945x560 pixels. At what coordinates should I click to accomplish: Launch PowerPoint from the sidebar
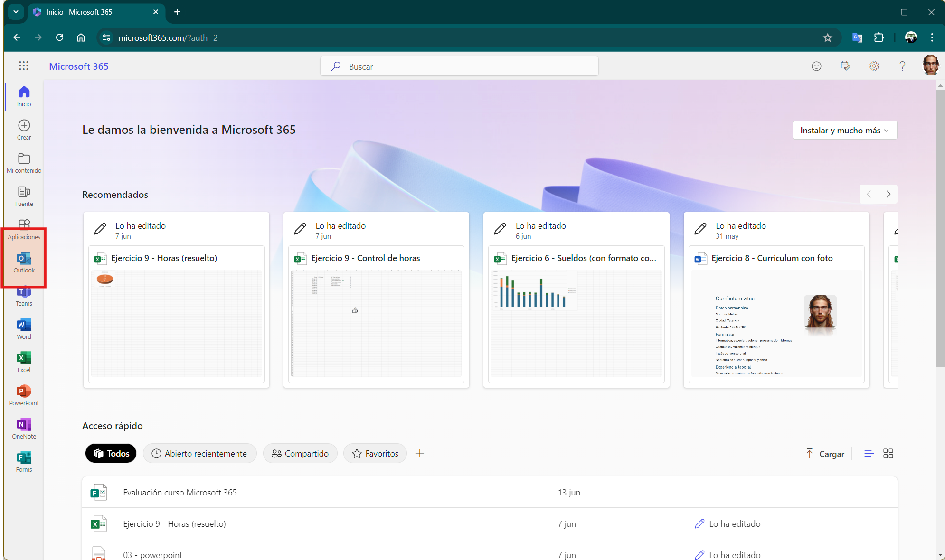[x=24, y=396]
